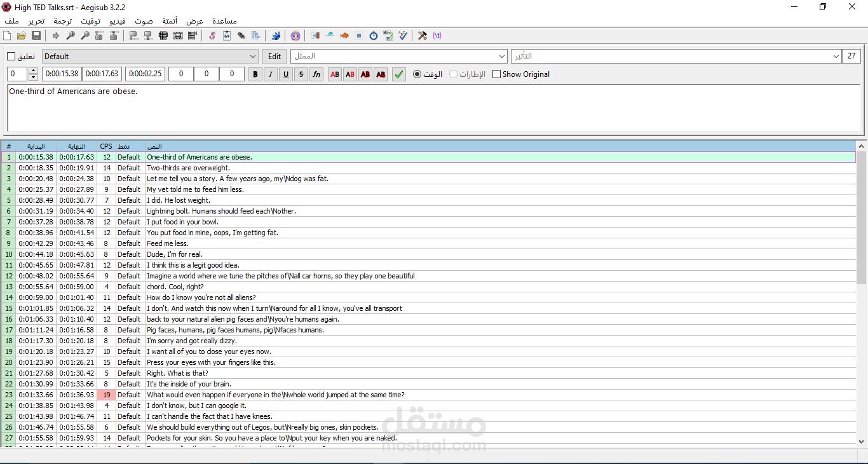Image resolution: width=868 pixels, height=464 pixels.
Task: Pick secondary color, second AB swatch
Action: [x=350, y=74]
